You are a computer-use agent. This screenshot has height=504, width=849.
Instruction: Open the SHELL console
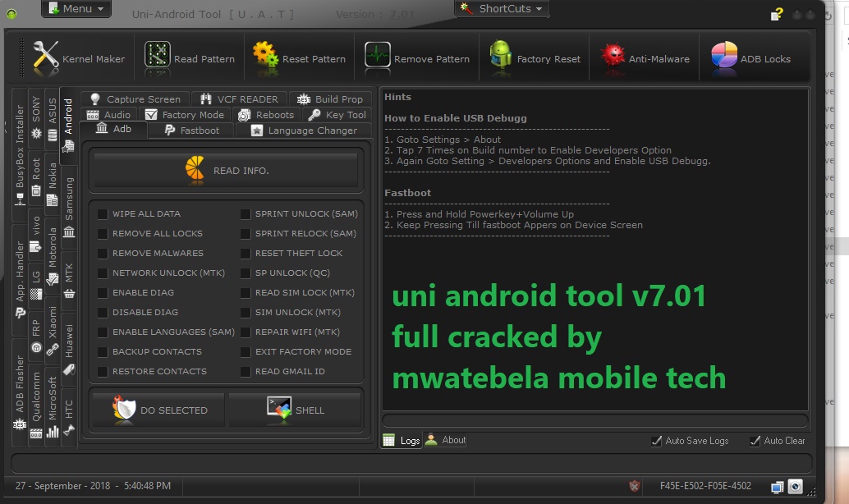[x=295, y=410]
